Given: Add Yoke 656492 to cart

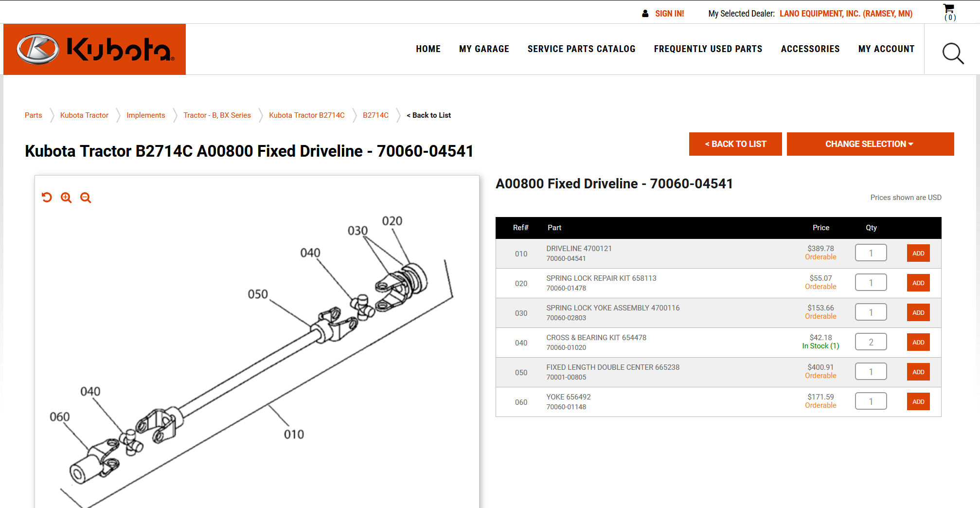Looking at the screenshot, I should pyautogui.click(x=918, y=401).
